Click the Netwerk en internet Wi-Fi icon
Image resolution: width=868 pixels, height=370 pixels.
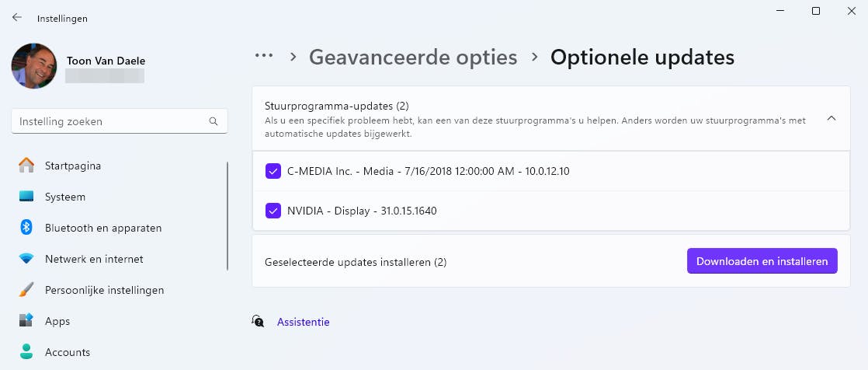pos(26,259)
